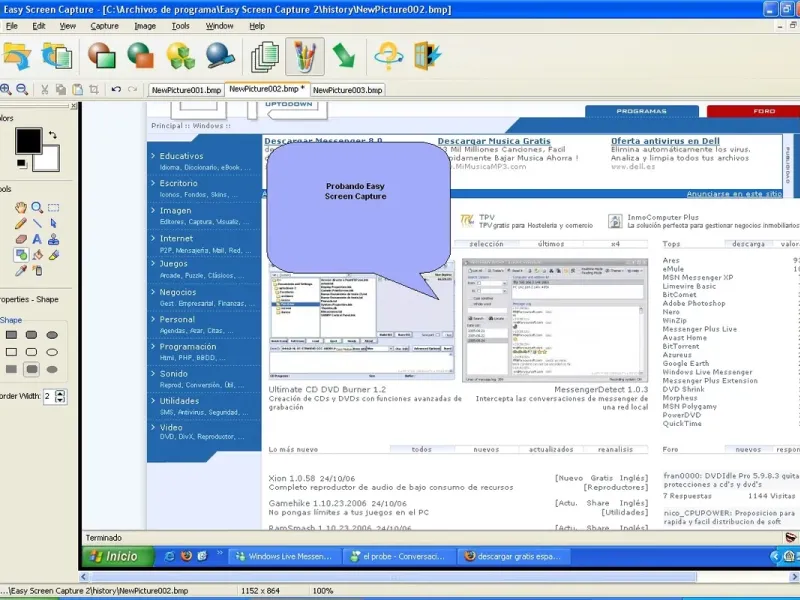Select the Spray can tool
Image resolution: width=800 pixels, height=600 pixels.
pos(37,270)
